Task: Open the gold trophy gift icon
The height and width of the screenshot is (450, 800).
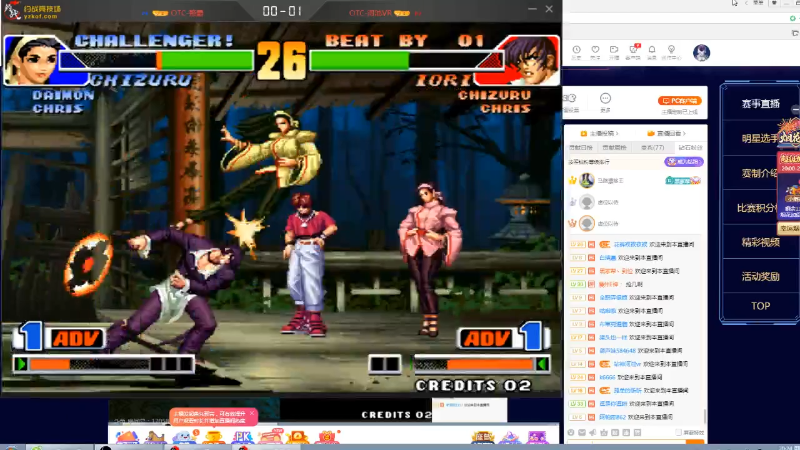Action: 213,437
